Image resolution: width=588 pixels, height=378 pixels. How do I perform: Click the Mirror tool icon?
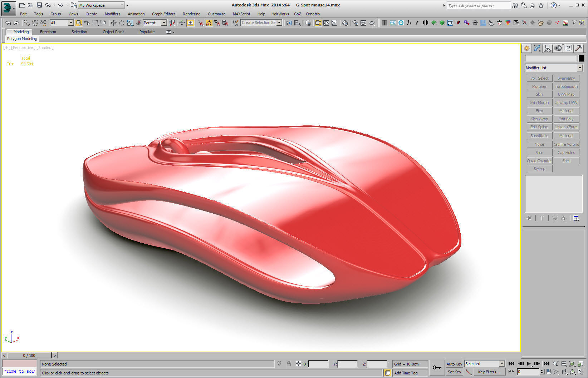(x=289, y=23)
